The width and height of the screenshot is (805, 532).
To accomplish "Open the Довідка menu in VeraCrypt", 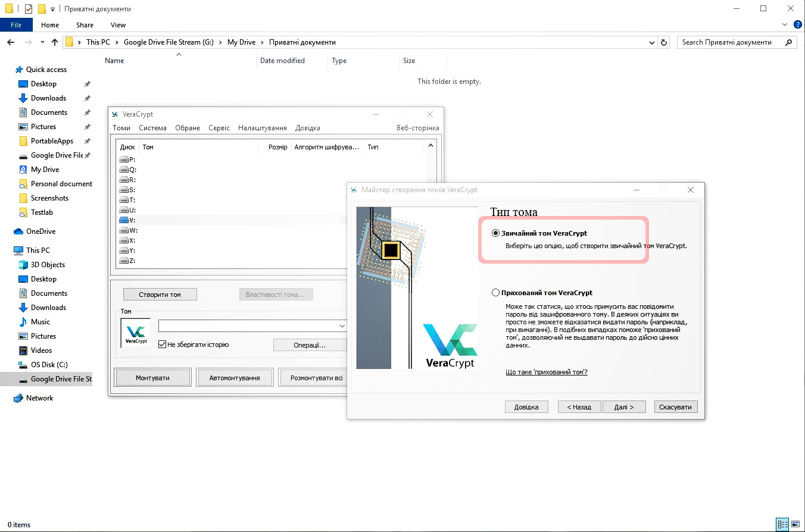I will click(308, 128).
